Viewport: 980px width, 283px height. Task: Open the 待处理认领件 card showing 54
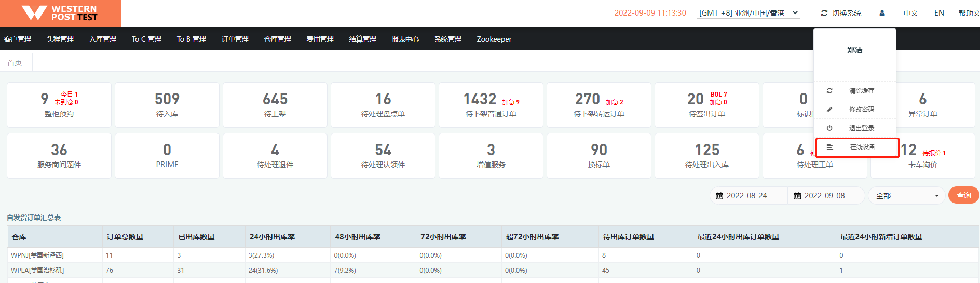point(383,155)
